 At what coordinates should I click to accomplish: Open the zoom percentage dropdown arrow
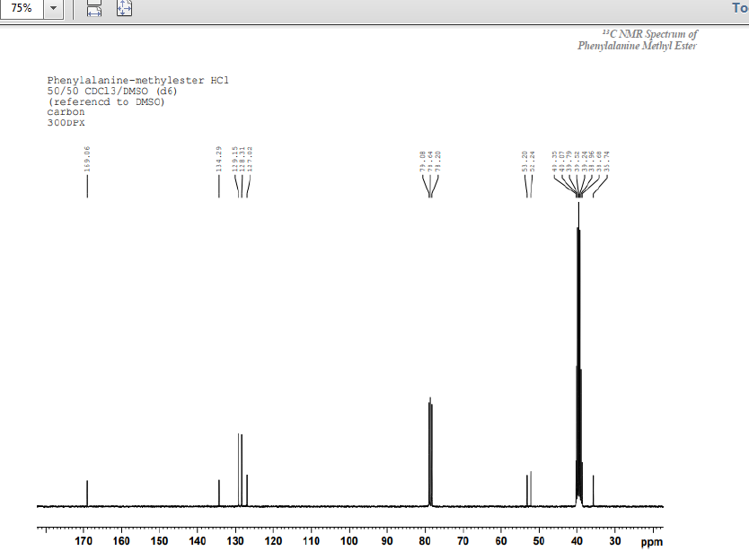54,8
